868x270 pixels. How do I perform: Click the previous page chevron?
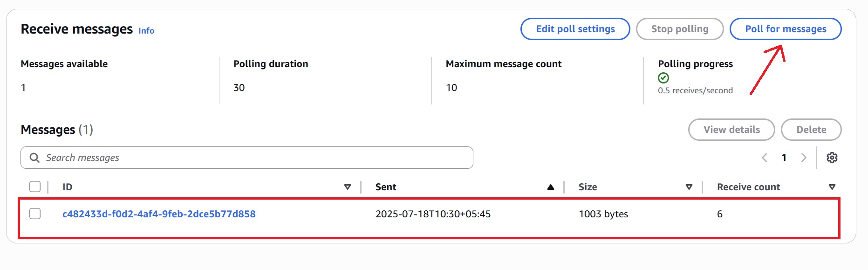coord(764,158)
